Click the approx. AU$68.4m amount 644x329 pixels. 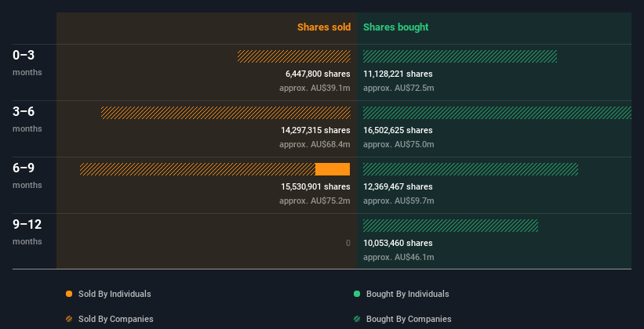pos(315,144)
